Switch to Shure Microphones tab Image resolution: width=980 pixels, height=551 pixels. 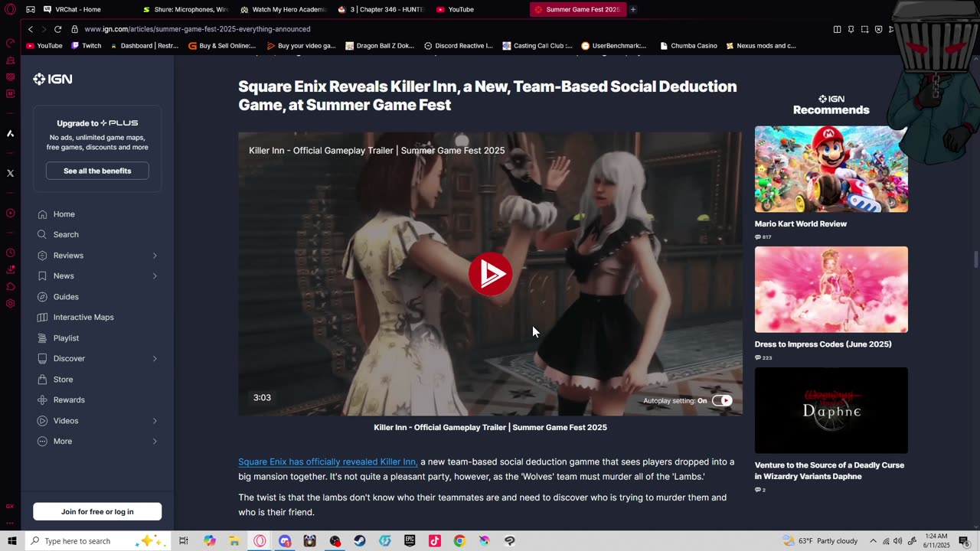[x=188, y=9]
